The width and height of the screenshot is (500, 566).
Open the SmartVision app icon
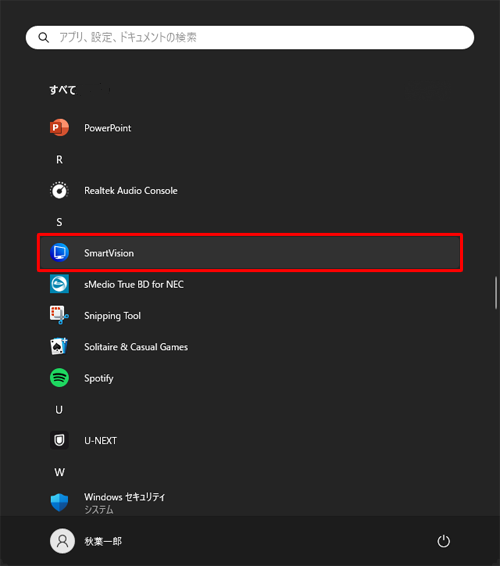tap(59, 253)
